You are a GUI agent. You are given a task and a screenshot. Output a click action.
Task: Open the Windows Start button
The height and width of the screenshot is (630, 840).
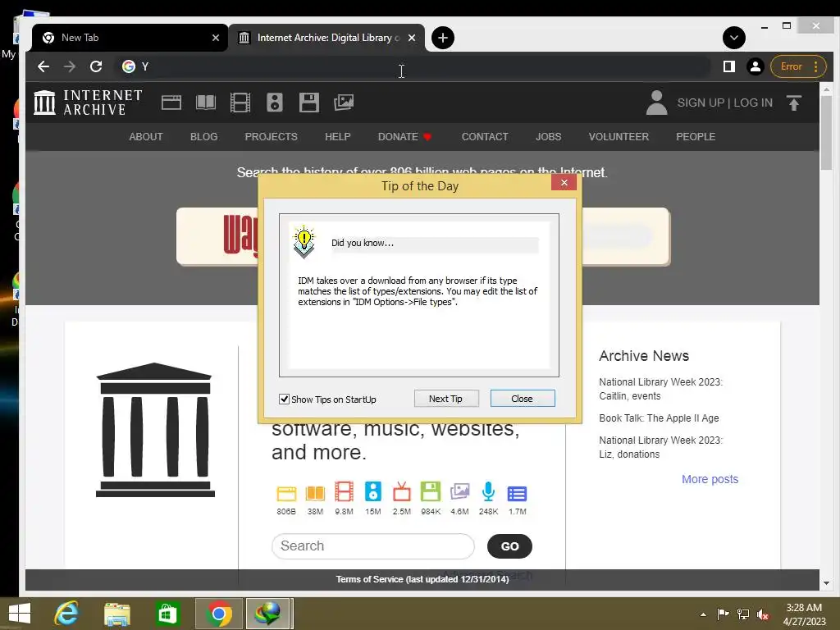click(x=20, y=614)
